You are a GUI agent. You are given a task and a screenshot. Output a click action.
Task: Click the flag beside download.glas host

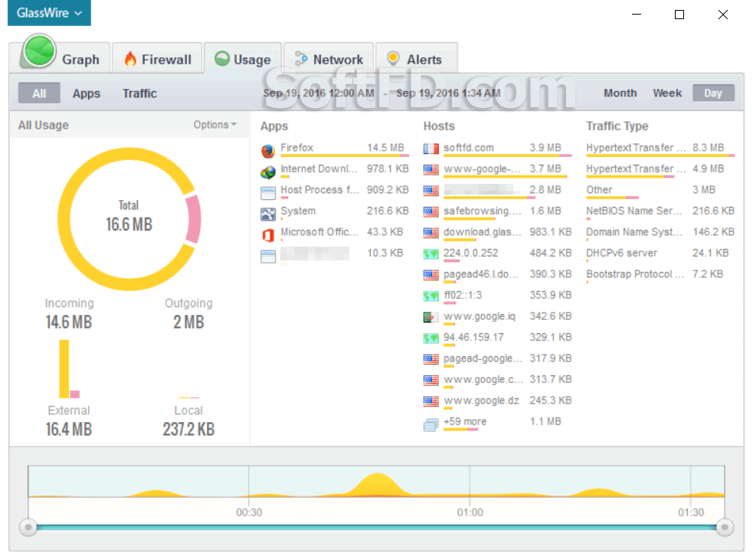point(431,232)
